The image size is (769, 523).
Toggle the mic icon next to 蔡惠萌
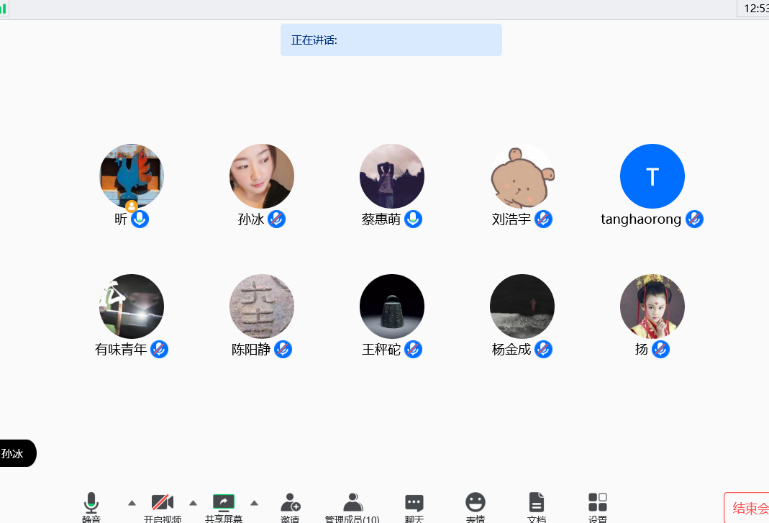coord(412,219)
